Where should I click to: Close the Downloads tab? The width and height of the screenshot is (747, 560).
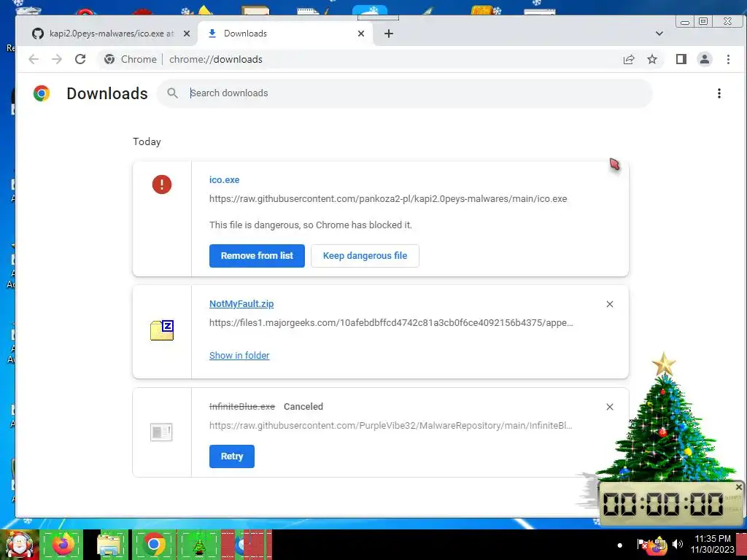pos(360,34)
